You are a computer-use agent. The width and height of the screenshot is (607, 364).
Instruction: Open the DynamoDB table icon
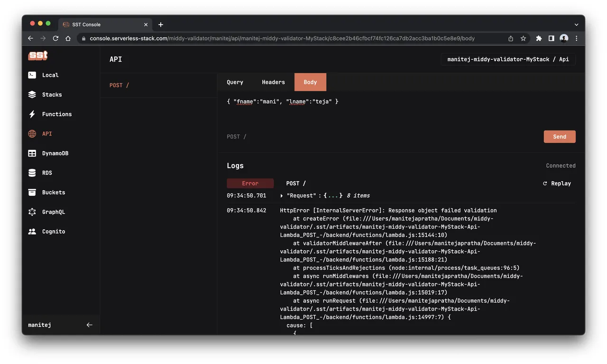pyautogui.click(x=32, y=153)
